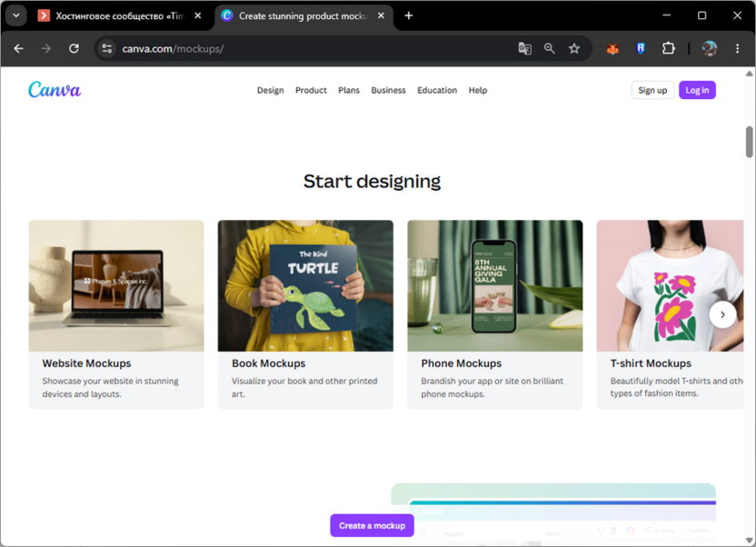Image resolution: width=756 pixels, height=547 pixels.
Task: Click the Sign up button
Action: [x=652, y=90]
